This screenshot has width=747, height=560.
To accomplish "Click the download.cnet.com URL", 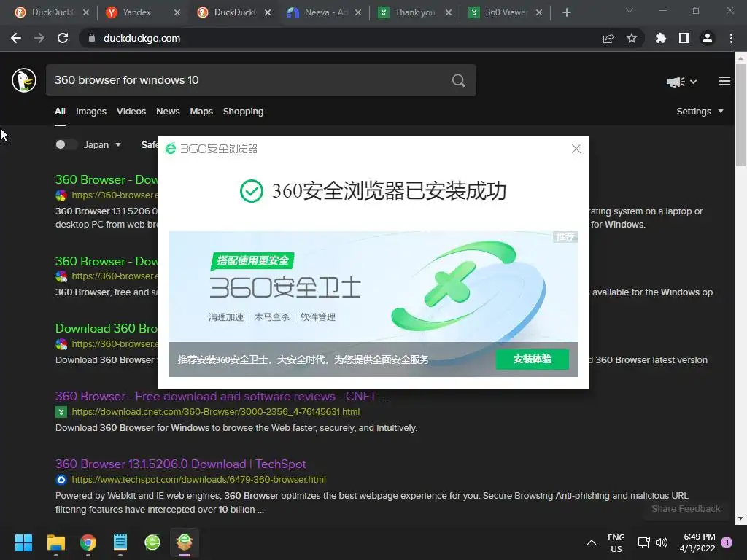I will pyautogui.click(x=216, y=412).
